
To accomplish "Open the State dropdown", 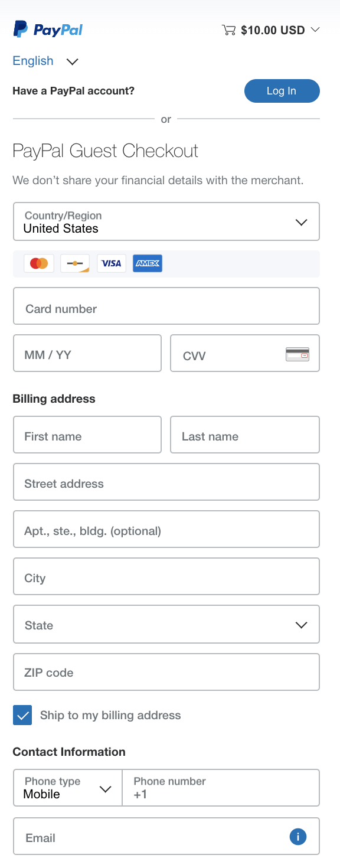I will [x=166, y=624].
